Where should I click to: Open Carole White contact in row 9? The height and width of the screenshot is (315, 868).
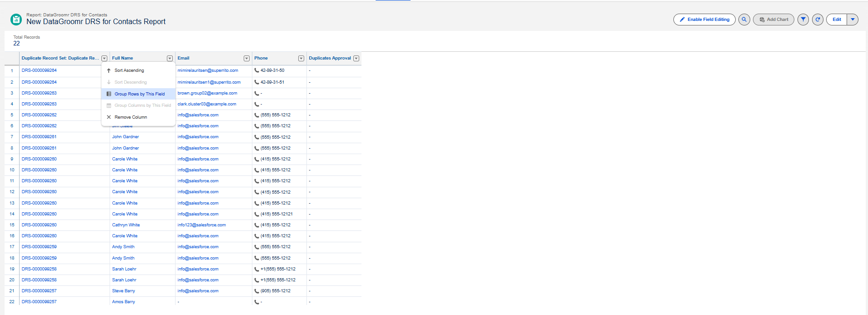(125, 159)
